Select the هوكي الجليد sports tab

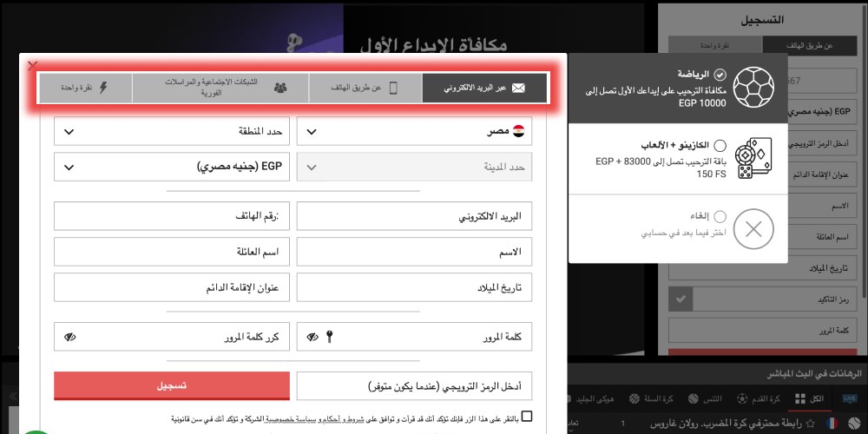[591, 398]
